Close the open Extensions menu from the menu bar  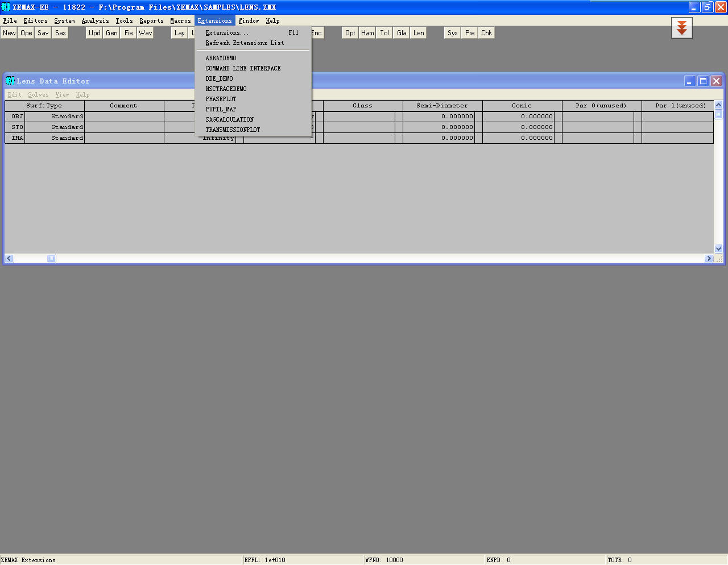tap(214, 20)
